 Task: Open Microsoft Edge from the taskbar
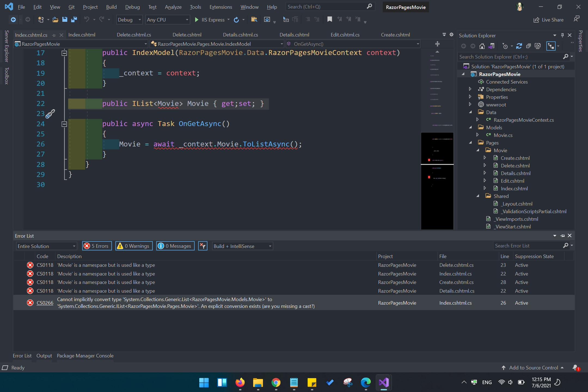coord(366,382)
